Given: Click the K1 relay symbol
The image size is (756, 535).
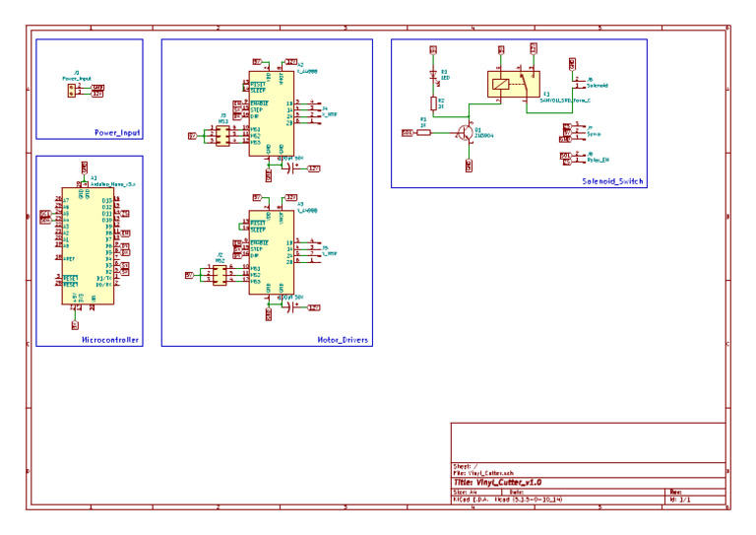Looking at the screenshot, I should [514, 85].
